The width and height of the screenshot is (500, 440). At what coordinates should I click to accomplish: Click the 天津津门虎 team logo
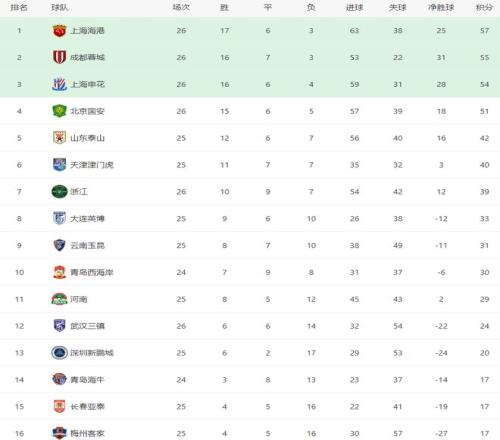tap(59, 165)
